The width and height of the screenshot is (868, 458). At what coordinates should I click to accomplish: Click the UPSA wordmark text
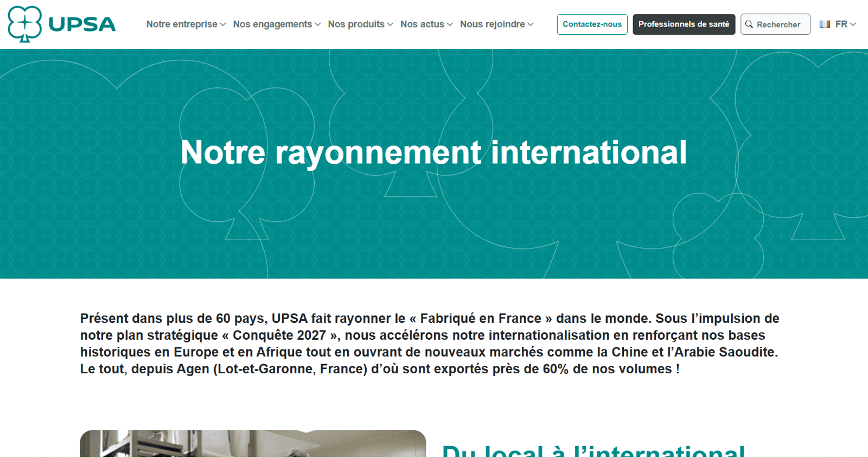[82, 24]
